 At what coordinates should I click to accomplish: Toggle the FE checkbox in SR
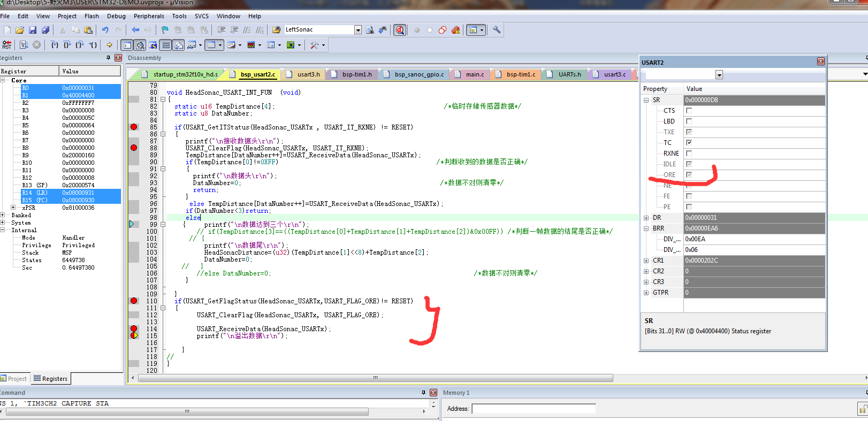click(689, 196)
